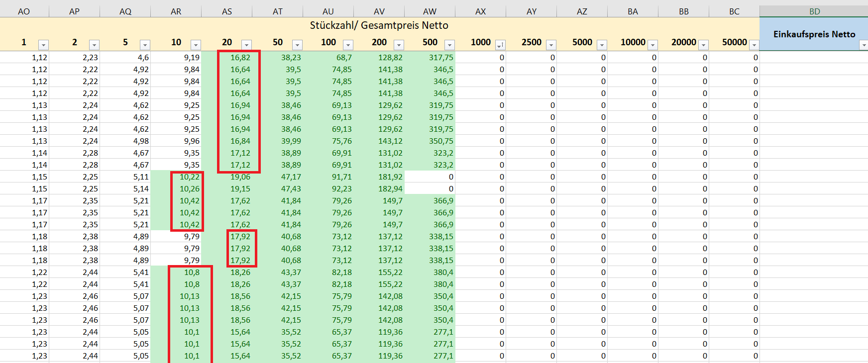Open the filter button for quantity 200

tap(399, 45)
